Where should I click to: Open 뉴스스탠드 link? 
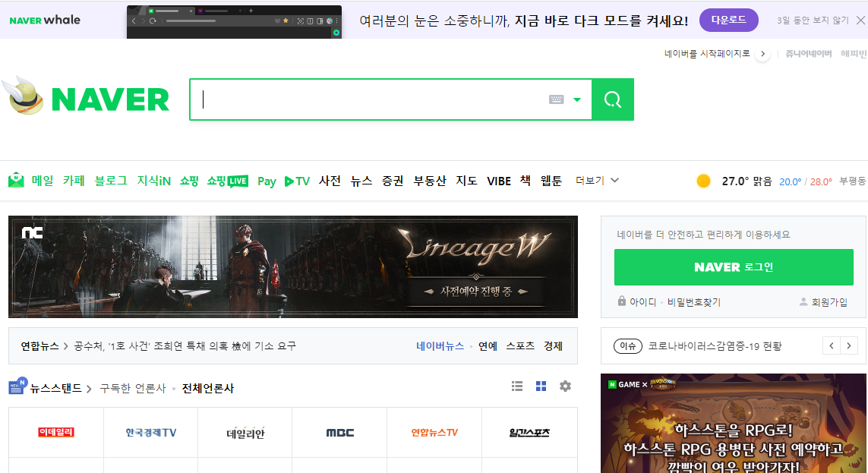55,389
